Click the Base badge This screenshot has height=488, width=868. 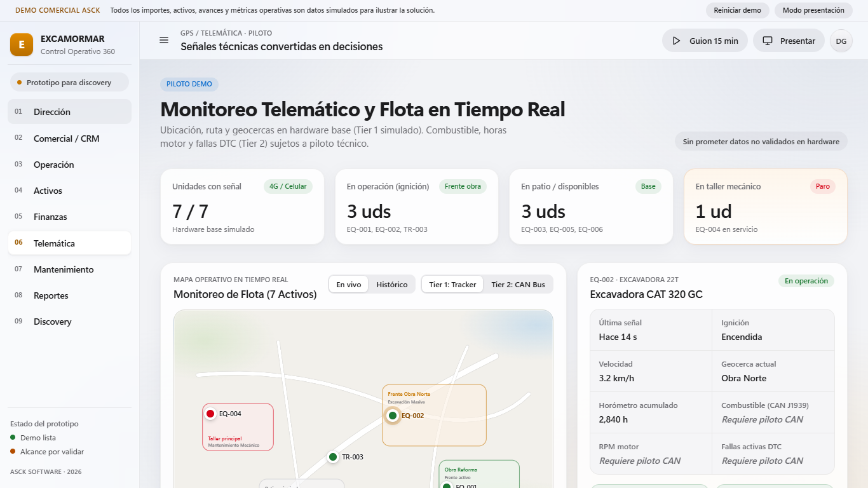(x=648, y=186)
